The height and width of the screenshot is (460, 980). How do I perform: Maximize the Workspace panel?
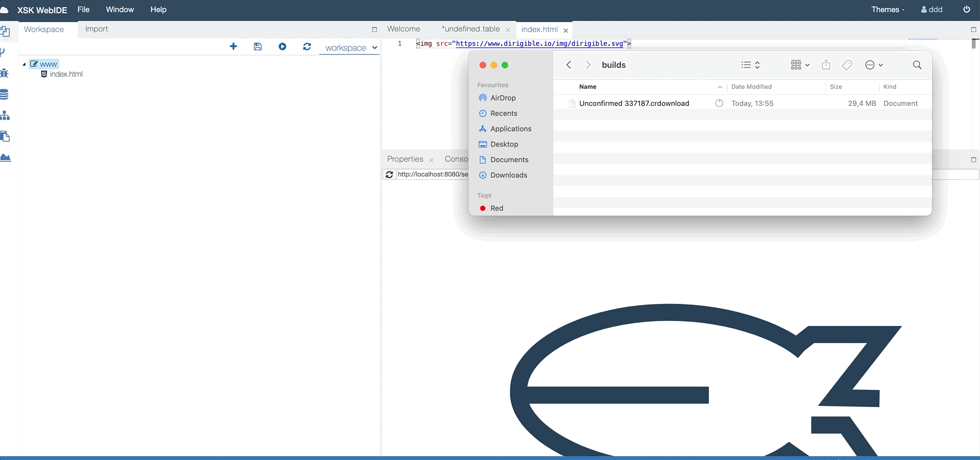[x=374, y=30]
